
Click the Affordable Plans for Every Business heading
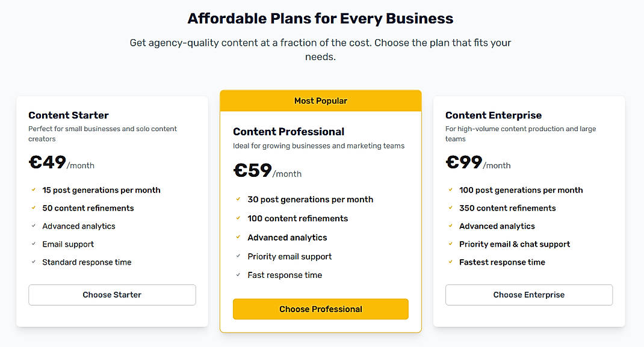[320, 18]
